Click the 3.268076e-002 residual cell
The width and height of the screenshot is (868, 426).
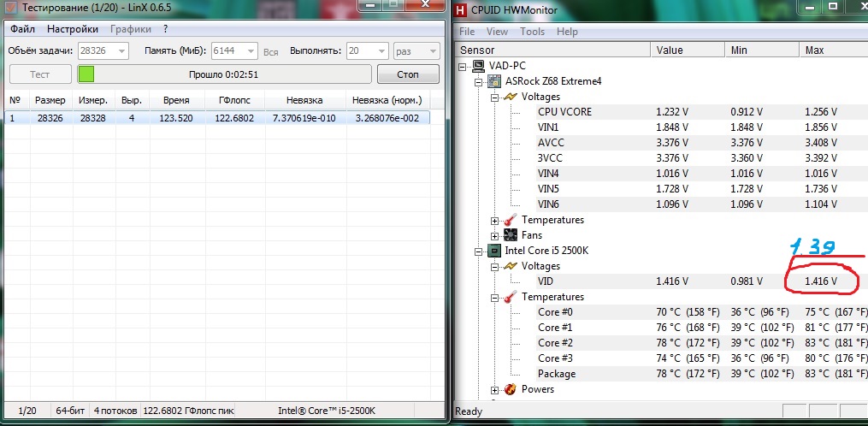click(x=387, y=118)
